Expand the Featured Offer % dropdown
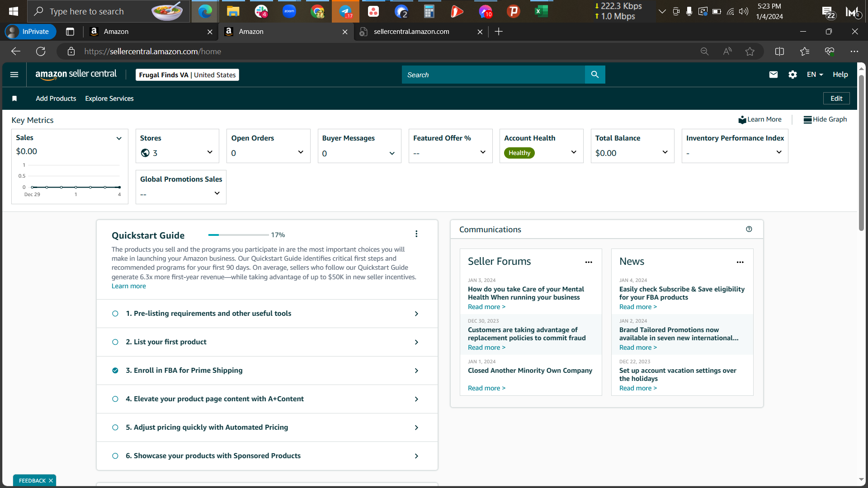 483,152
